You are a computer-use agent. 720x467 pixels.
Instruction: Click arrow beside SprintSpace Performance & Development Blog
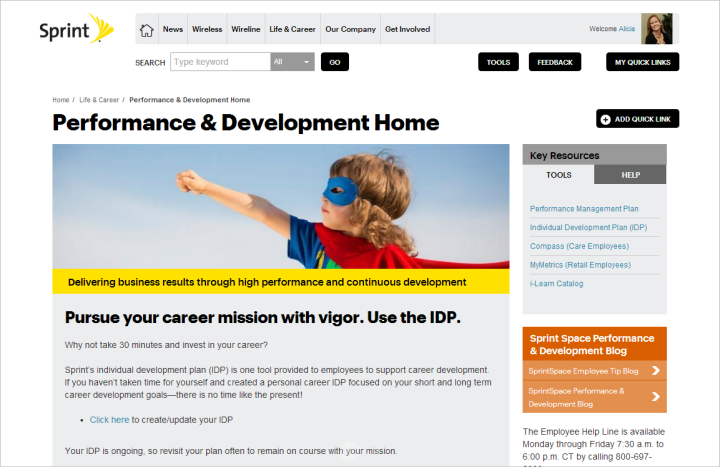pyautogui.click(x=656, y=397)
